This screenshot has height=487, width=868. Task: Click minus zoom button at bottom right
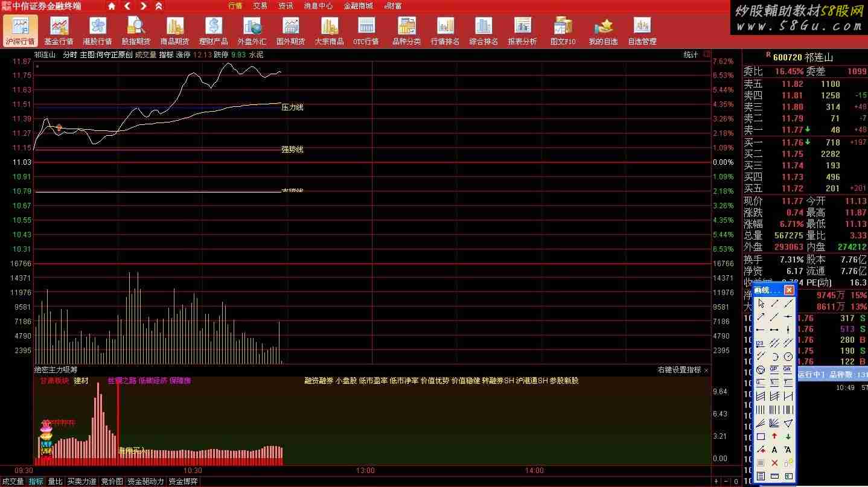coord(726,482)
